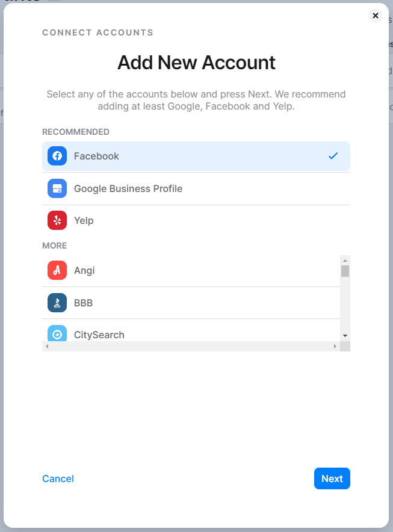Click the right arrow of horizontal scrollbar
This screenshot has height=532, width=393.
(x=335, y=347)
